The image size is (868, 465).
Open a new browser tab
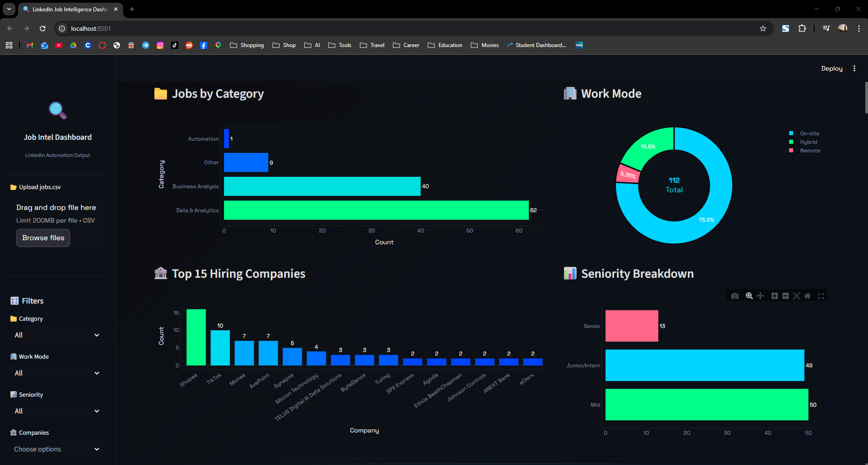pyautogui.click(x=132, y=9)
